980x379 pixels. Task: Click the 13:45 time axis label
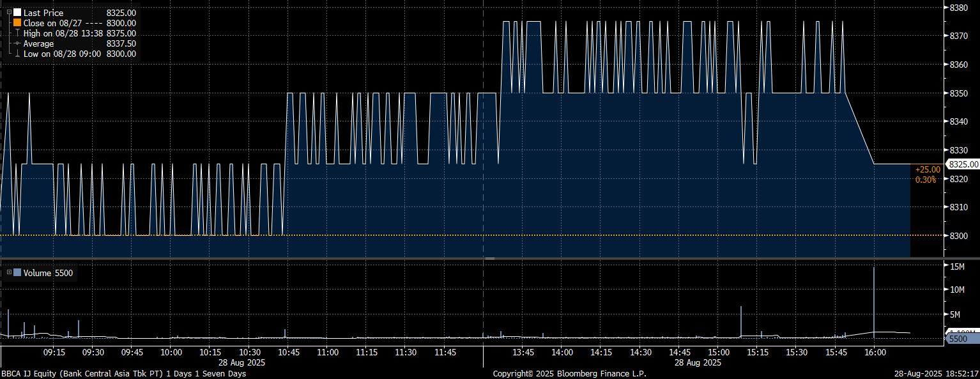(523, 352)
